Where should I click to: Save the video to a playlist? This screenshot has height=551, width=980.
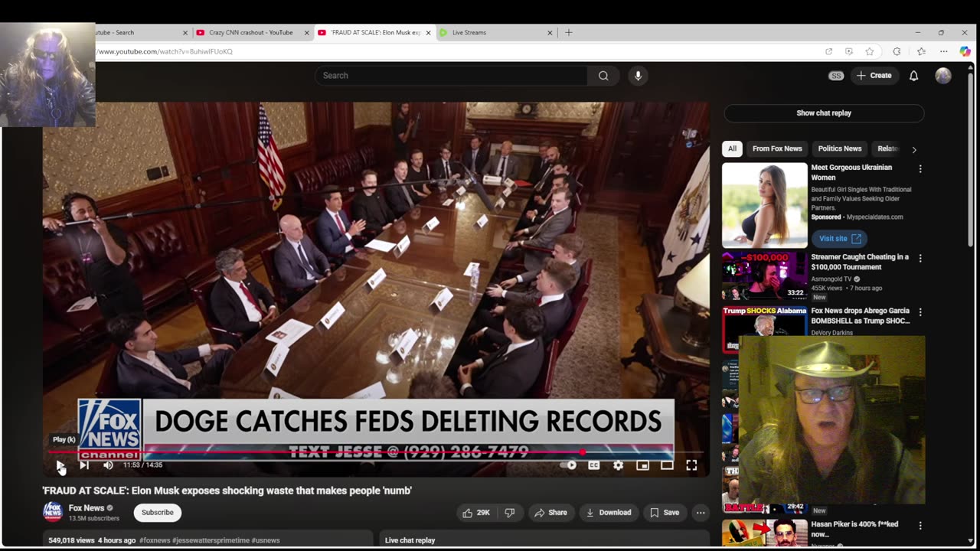tap(665, 513)
